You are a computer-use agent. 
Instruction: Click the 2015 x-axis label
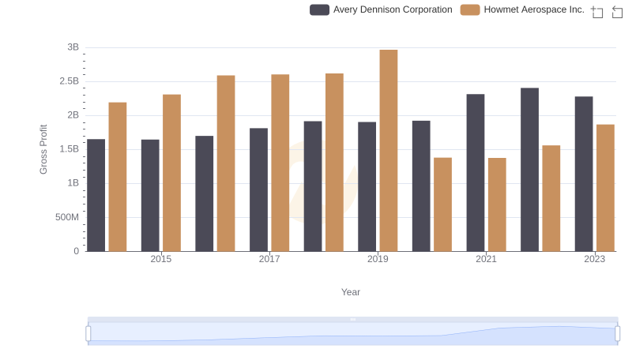pos(161,259)
